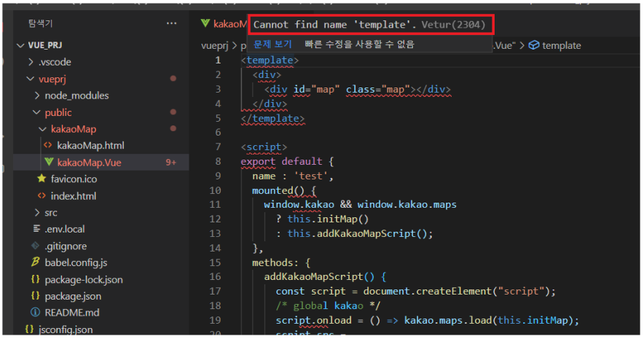Open package-lock.json file
Viewport: 644px width, 339px height.
(84, 280)
